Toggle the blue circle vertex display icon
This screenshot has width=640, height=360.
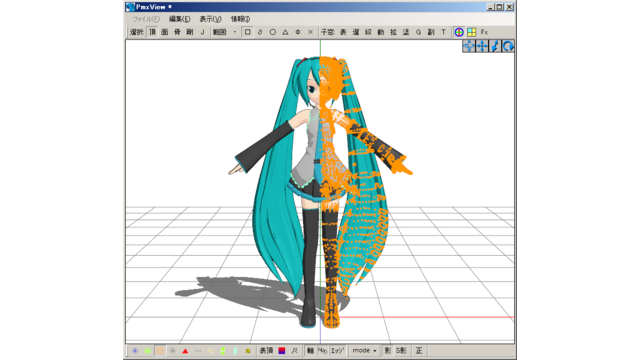click(x=135, y=351)
